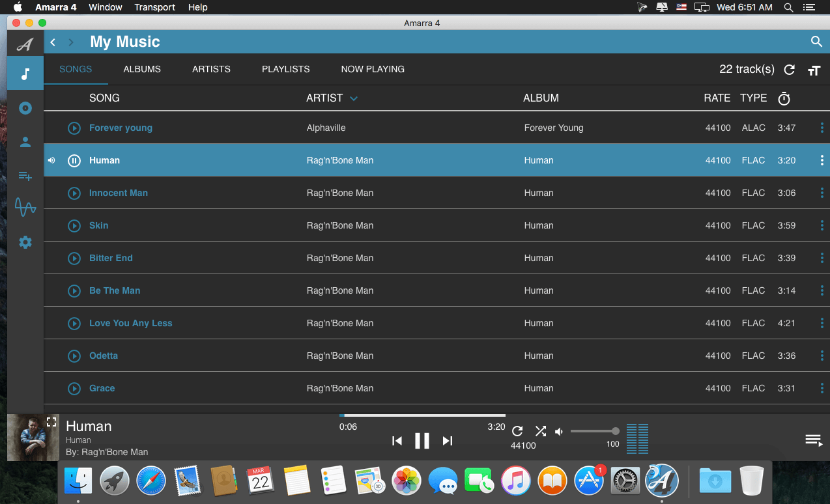This screenshot has width=830, height=504.
Task: Open the options menu for Love You Any Less
Action: pyautogui.click(x=822, y=323)
